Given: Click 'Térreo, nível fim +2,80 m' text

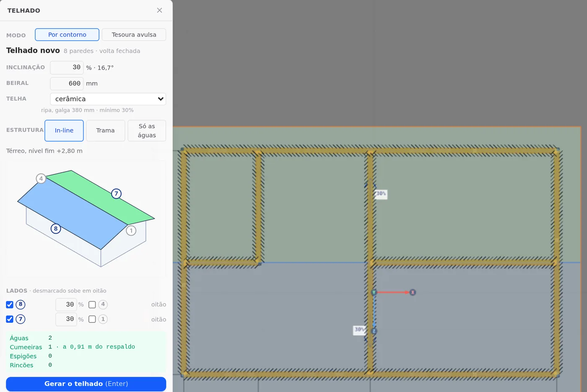Looking at the screenshot, I should pyautogui.click(x=44, y=151).
